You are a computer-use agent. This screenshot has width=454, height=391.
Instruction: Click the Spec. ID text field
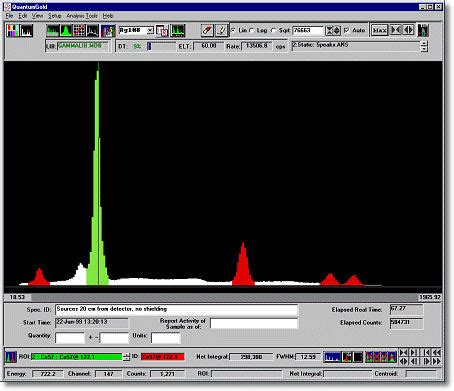(176, 309)
